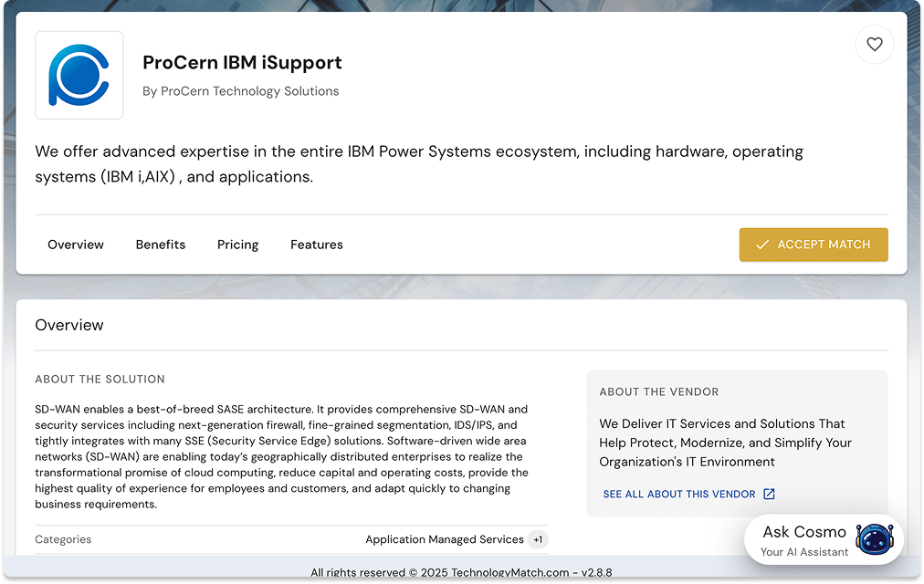The image size is (924, 584).
Task: Click the IBM Power Systems summary text
Action: [x=419, y=164]
